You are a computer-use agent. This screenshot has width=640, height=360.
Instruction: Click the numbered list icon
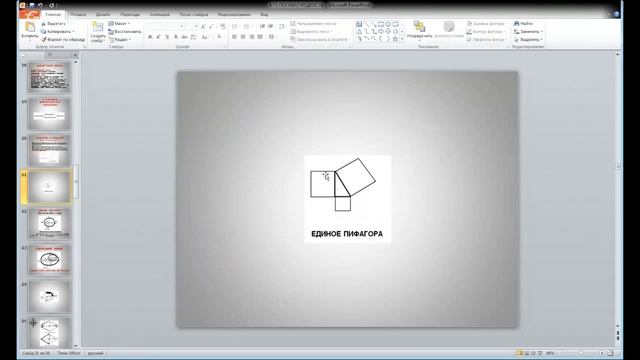point(247,27)
